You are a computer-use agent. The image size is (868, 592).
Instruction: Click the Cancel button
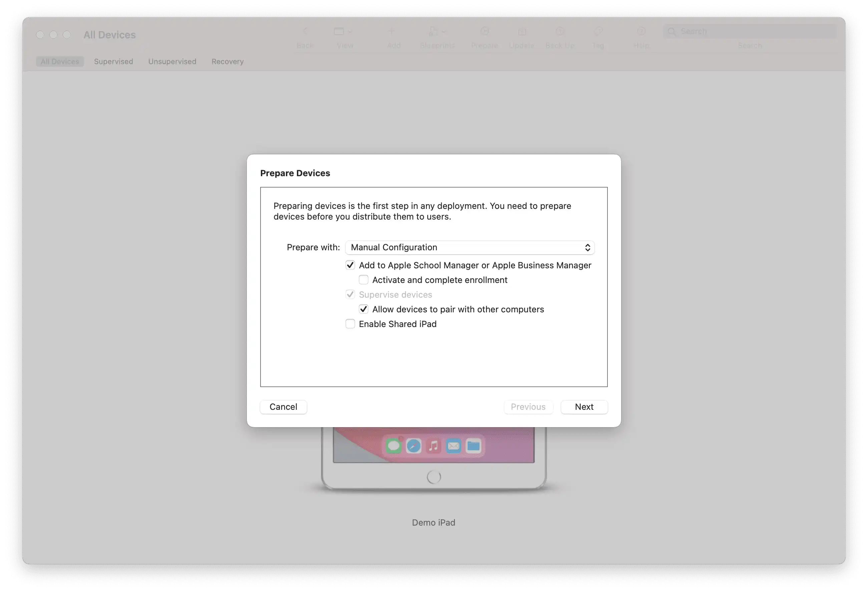pyautogui.click(x=284, y=407)
